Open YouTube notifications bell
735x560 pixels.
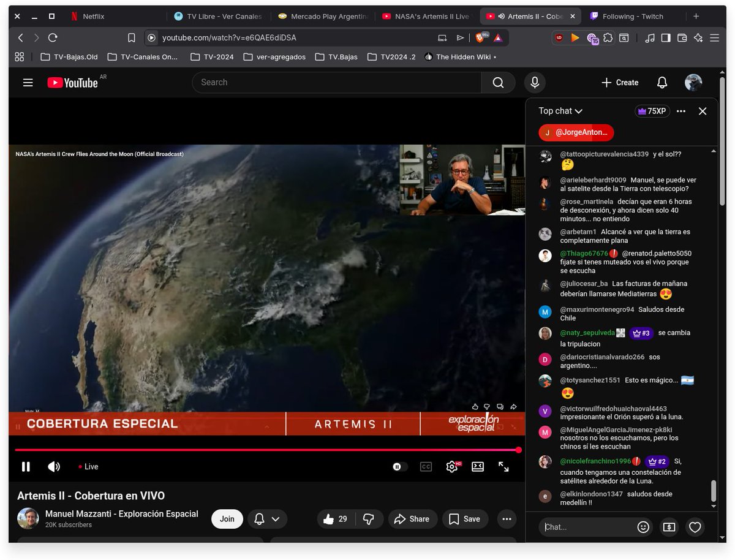pyautogui.click(x=662, y=82)
